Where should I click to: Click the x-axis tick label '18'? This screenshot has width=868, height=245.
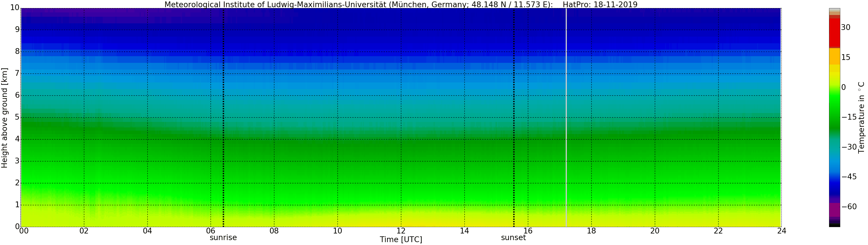(x=591, y=231)
